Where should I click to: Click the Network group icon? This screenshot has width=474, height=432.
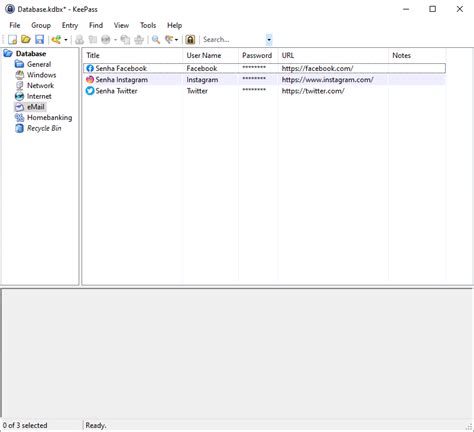click(20, 86)
